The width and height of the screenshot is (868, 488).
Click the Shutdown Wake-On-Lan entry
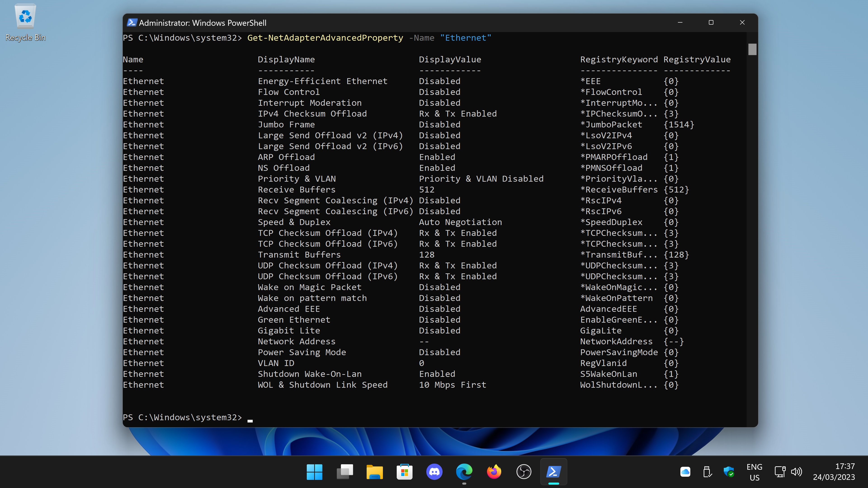click(310, 374)
